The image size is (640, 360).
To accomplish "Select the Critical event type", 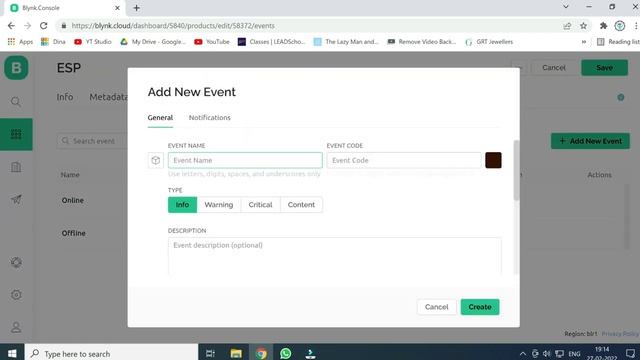I will pyautogui.click(x=260, y=204).
